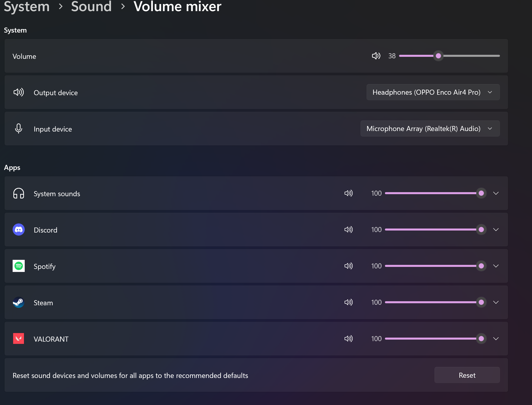Expand the Discord app audio options chevron
This screenshot has height=405, width=532.
coord(496,230)
